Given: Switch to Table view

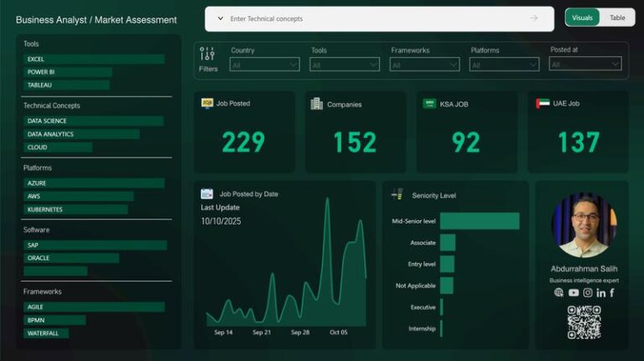Looking at the screenshot, I should click(x=617, y=18).
